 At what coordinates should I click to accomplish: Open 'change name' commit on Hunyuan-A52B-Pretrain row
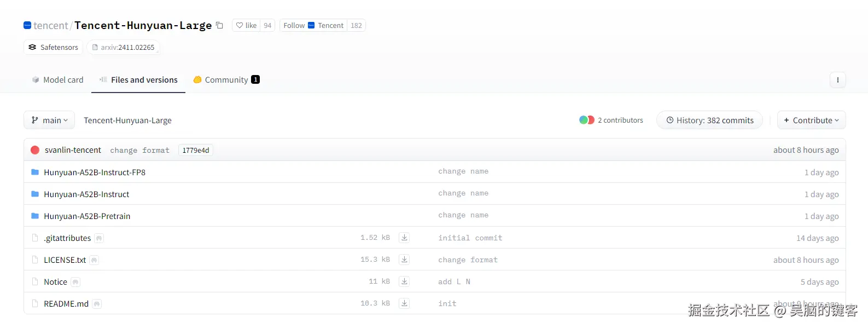click(463, 215)
